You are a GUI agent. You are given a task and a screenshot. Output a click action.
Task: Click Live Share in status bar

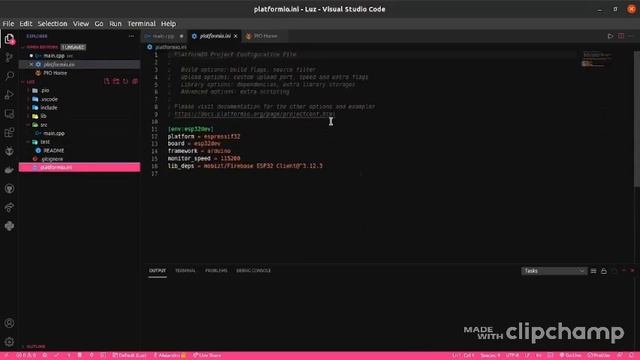pyautogui.click(x=207, y=356)
